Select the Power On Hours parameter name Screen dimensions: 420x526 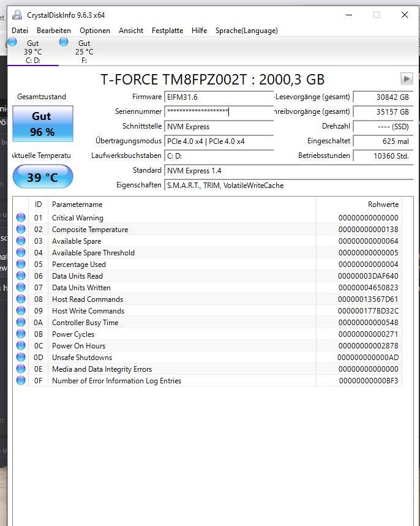[x=78, y=346]
